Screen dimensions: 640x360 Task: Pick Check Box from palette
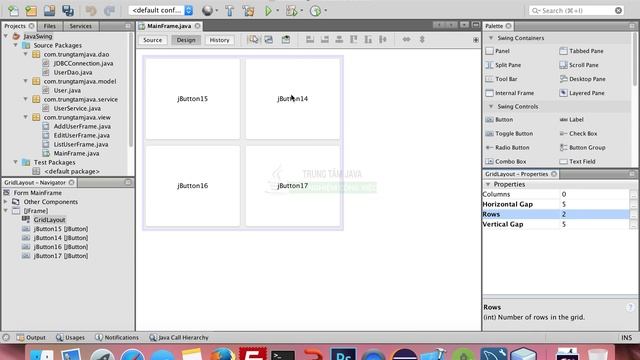coord(583,133)
